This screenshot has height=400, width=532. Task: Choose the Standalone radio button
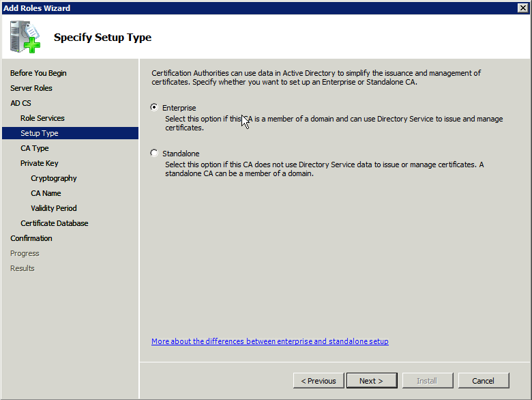(x=154, y=154)
